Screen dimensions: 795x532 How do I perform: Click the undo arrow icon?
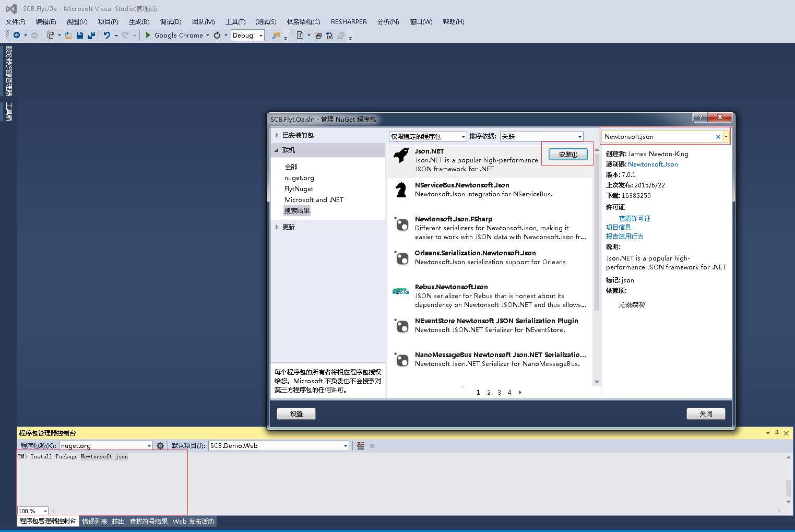(x=107, y=35)
